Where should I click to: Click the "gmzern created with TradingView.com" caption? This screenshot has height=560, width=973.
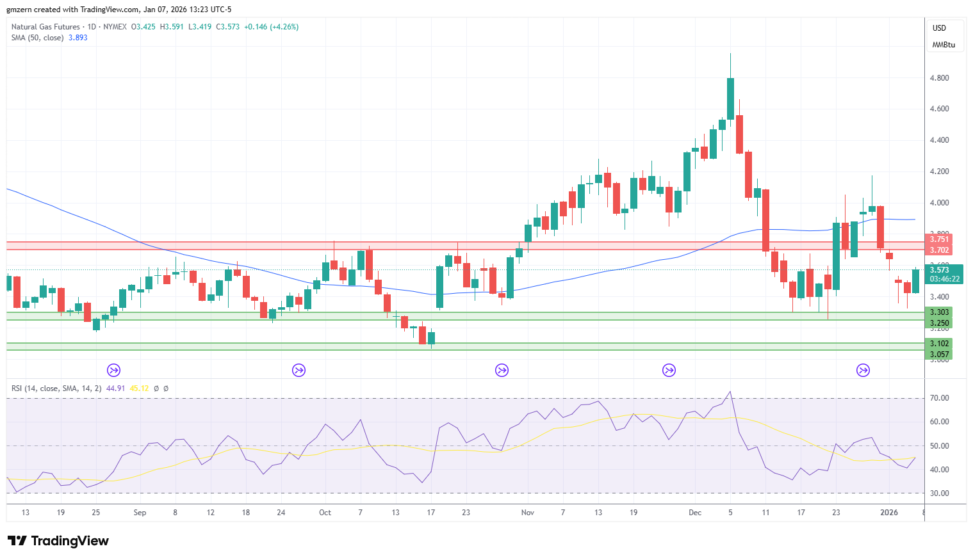[x=73, y=10]
